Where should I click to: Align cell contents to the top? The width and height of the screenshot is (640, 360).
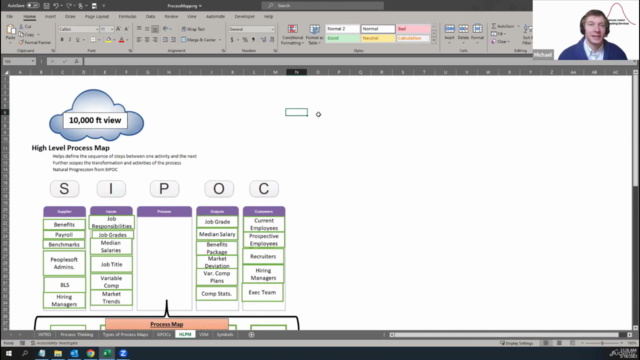[x=139, y=29]
